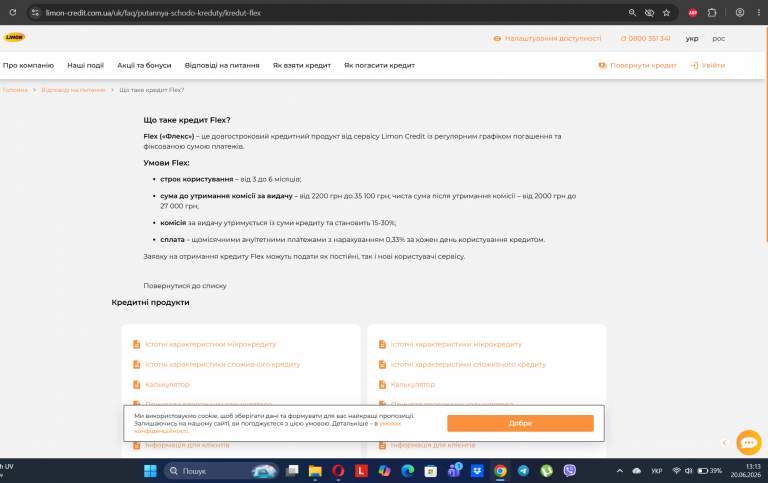This screenshot has height=483, width=768.
Task: Open Акції та бонуси menu item
Action: (144, 65)
